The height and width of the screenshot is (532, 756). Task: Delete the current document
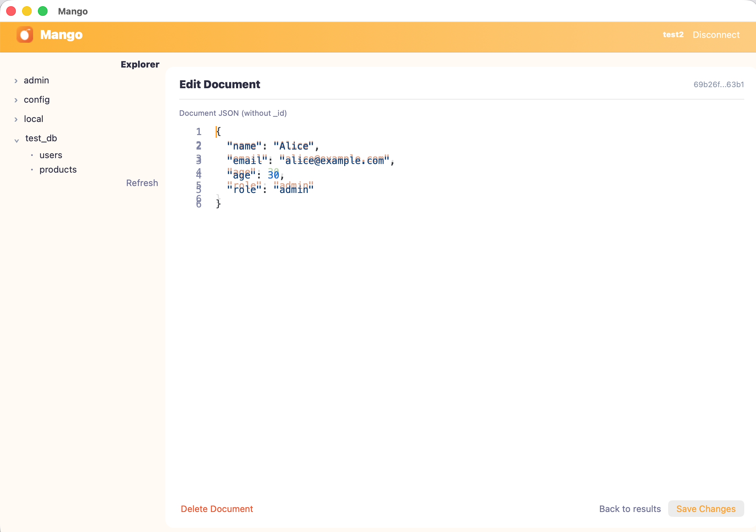pos(216,509)
